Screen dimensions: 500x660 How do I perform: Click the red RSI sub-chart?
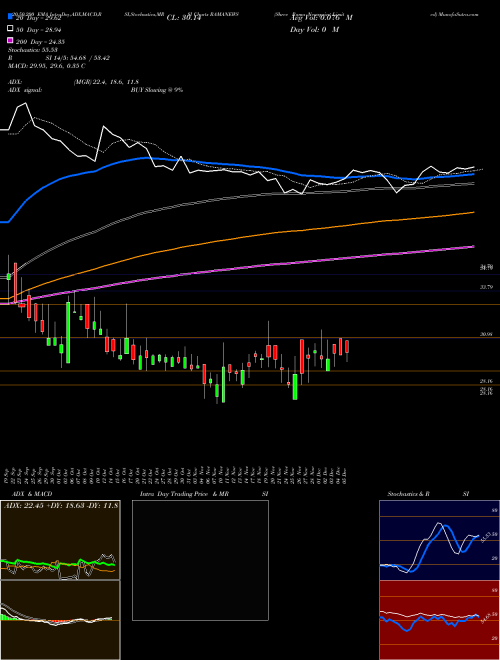tap(439, 620)
